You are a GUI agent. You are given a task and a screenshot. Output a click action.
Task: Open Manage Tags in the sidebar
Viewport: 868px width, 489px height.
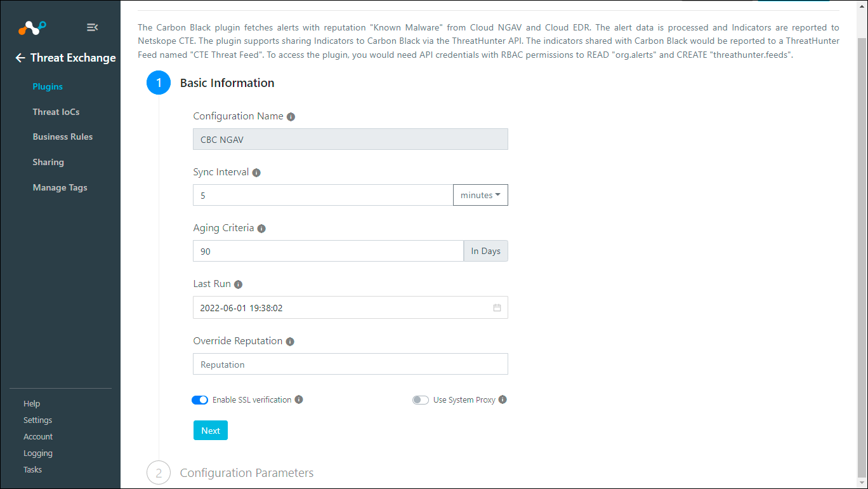tap(60, 187)
